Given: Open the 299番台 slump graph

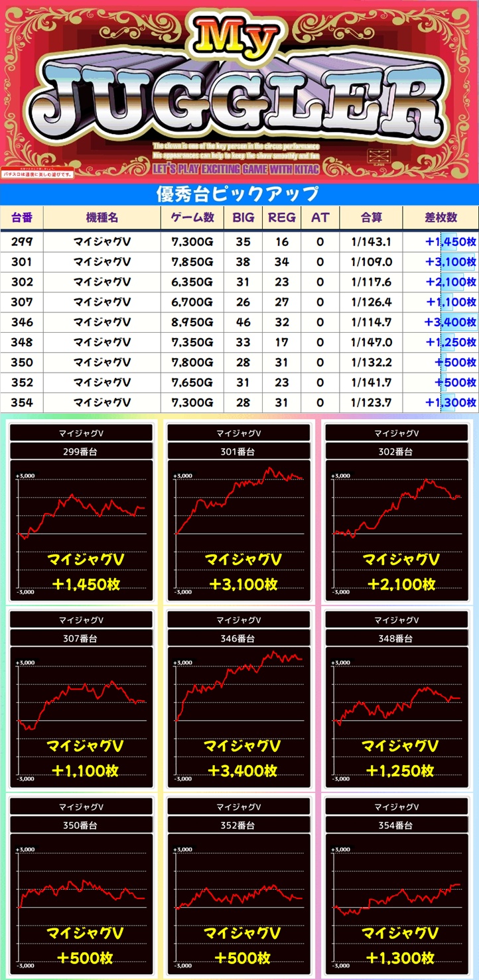Looking at the screenshot, I should click(x=81, y=524).
